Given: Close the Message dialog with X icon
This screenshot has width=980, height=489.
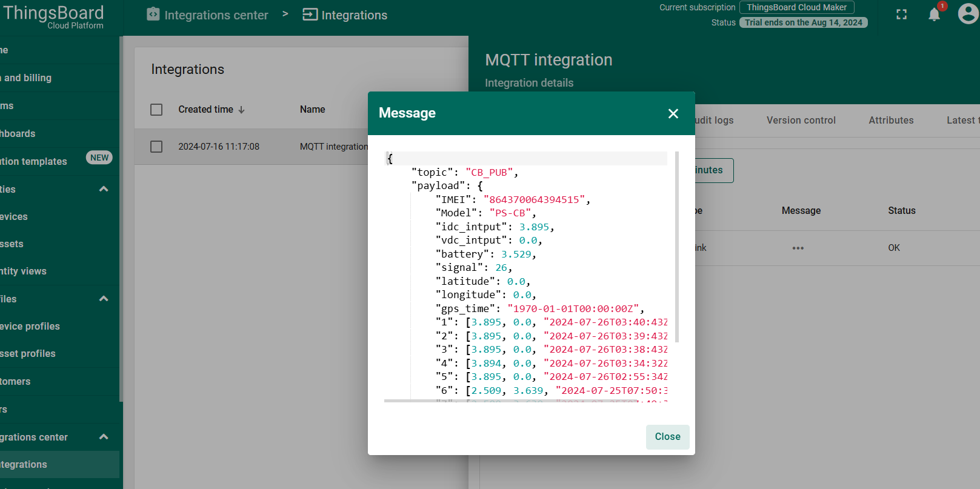Looking at the screenshot, I should tap(673, 113).
